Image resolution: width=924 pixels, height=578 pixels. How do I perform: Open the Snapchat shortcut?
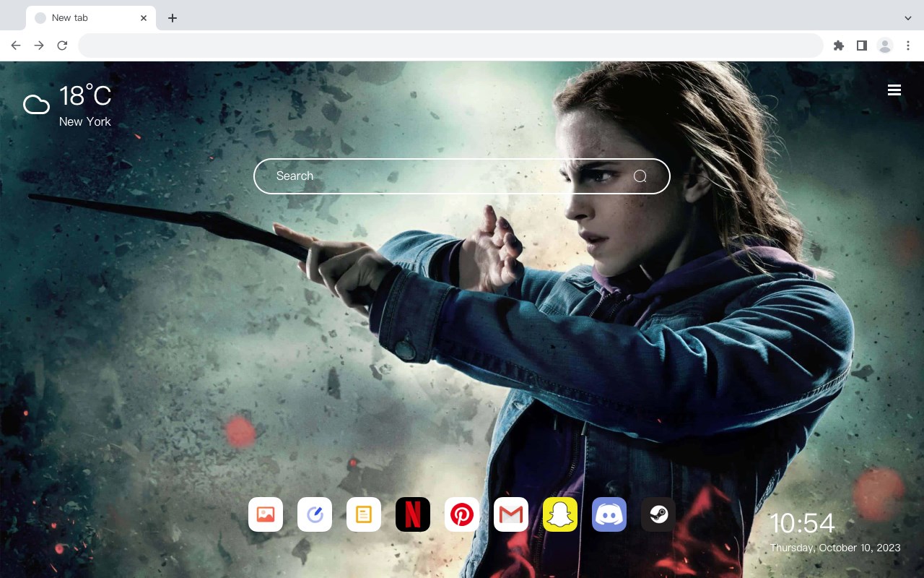click(560, 514)
